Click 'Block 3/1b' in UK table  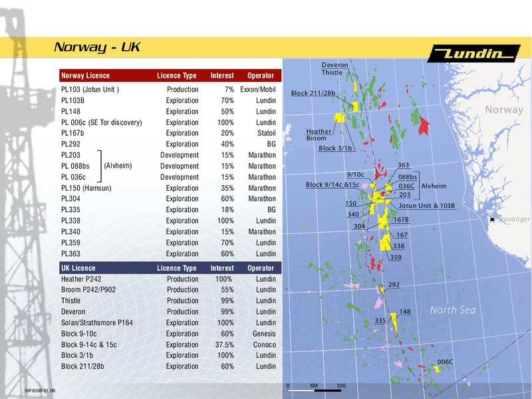[77, 355]
